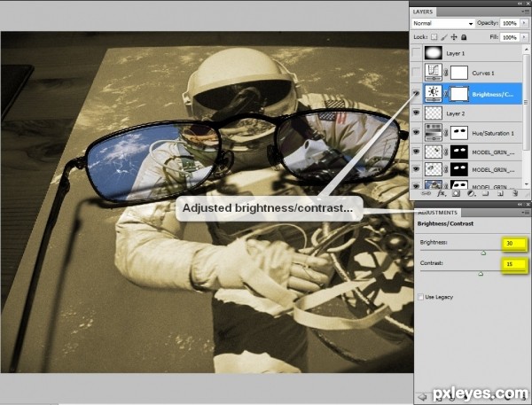Create new fill or adjustment layer
The height and width of the screenshot is (405, 532).
click(x=471, y=193)
